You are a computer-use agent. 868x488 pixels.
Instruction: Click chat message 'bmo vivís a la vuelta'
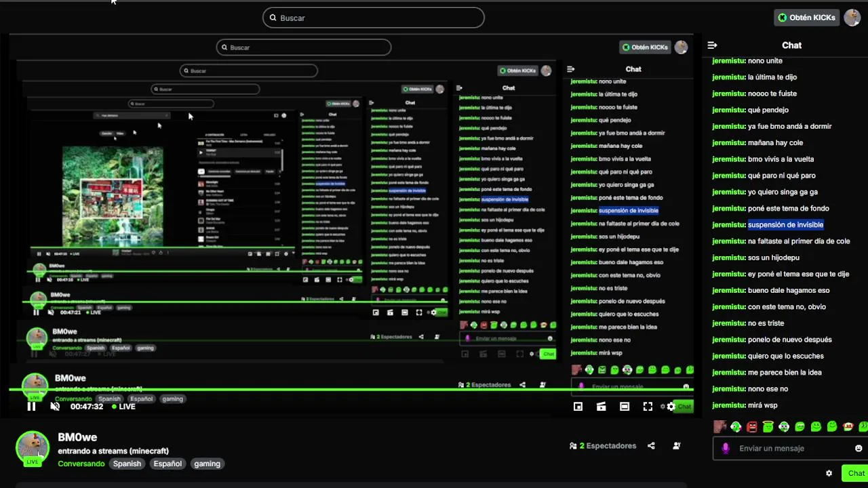tap(781, 159)
